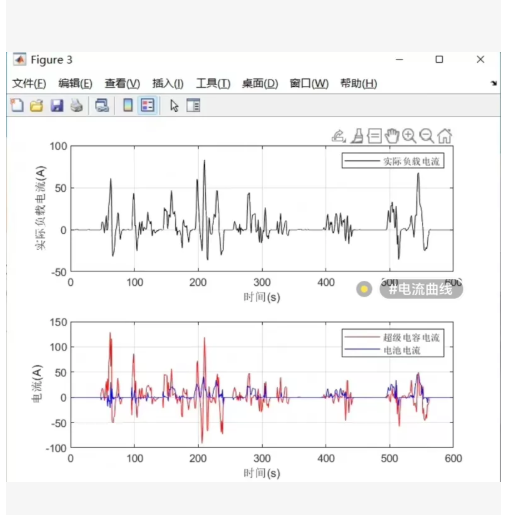Open the 查看(V) menu
This screenshot has height=515, width=518.
click(x=122, y=83)
